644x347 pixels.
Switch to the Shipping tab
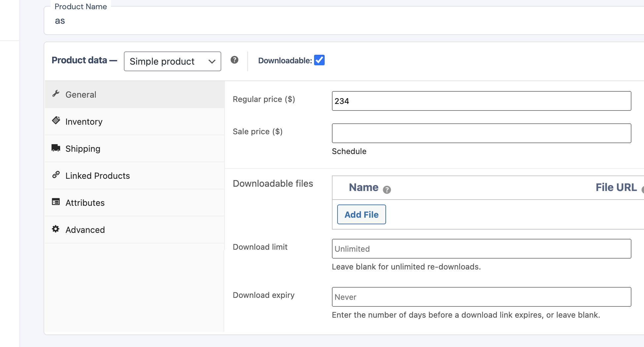point(135,149)
